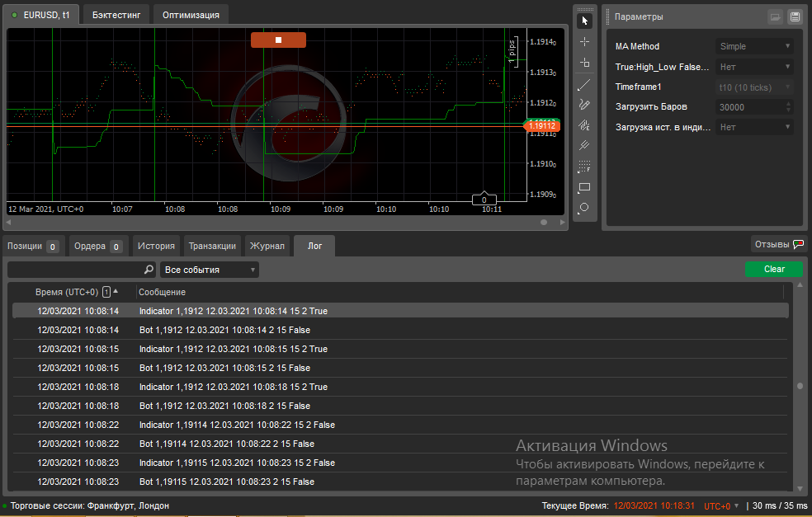This screenshot has height=517, width=812.
Task: Select the ellipse shape tool
Action: click(x=585, y=208)
